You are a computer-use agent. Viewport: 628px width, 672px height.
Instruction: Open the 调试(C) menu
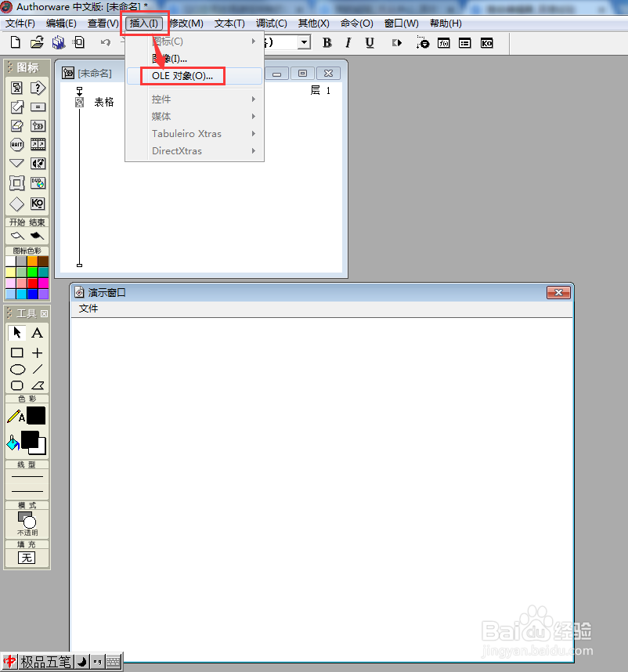(x=271, y=23)
